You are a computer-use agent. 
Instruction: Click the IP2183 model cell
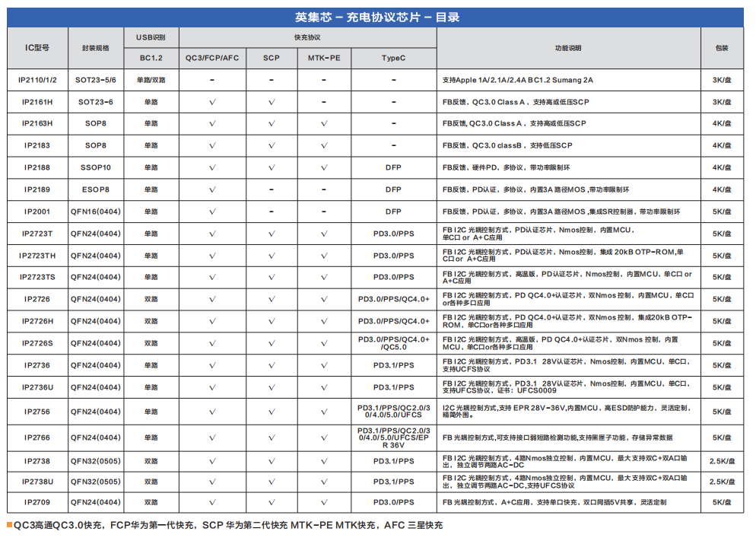(37, 145)
